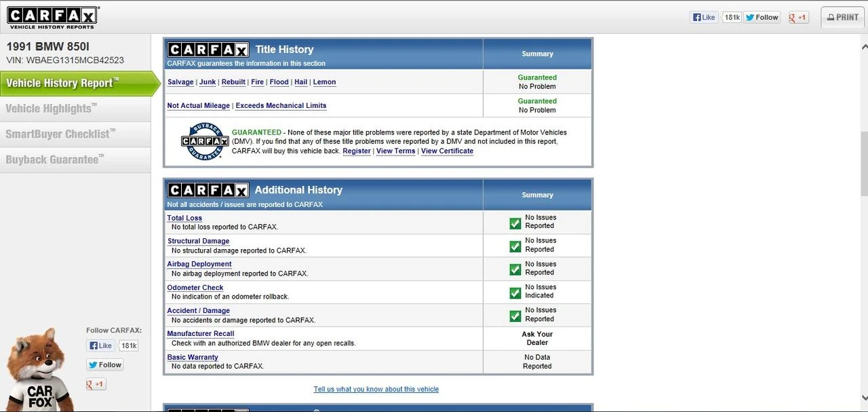Image resolution: width=868 pixels, height=412 pixels.
Task: Open the Manufacturer Recall link
Action: click(201, 334)
